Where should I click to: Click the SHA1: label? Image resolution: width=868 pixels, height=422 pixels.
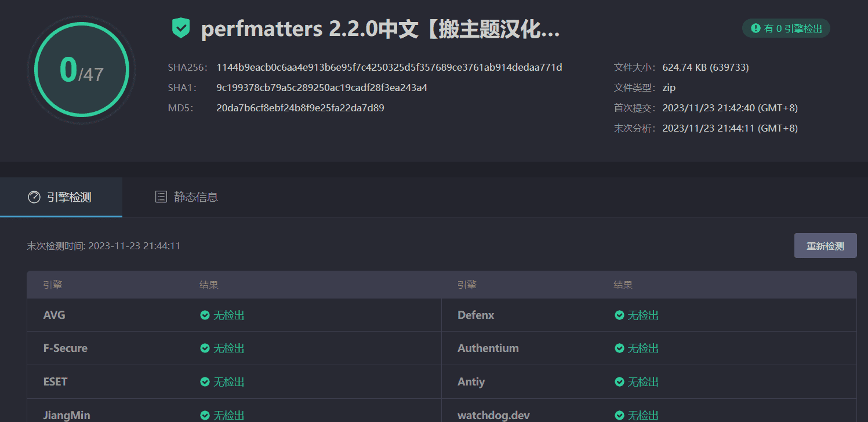tap(182, 88)
